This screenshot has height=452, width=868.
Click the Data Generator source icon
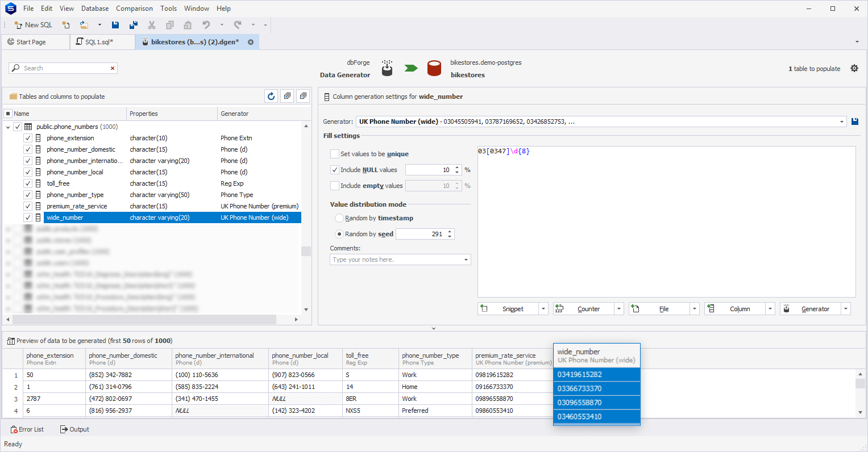[x=387, y=68]
